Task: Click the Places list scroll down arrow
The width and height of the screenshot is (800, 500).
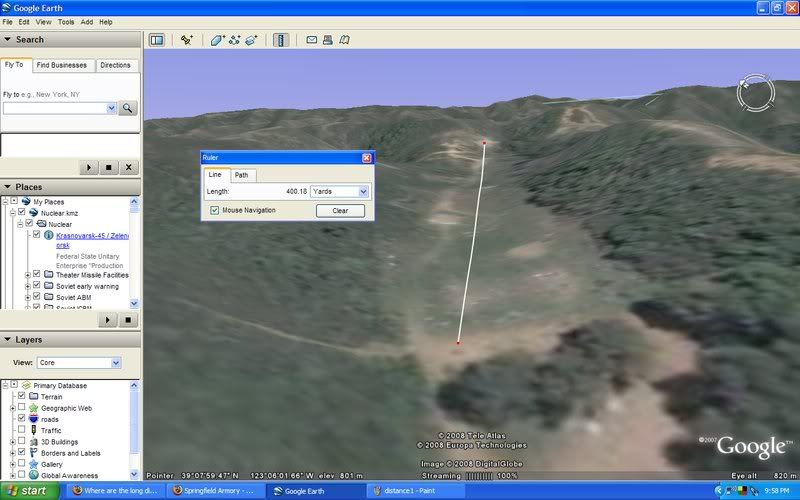Action: [134, 304]
